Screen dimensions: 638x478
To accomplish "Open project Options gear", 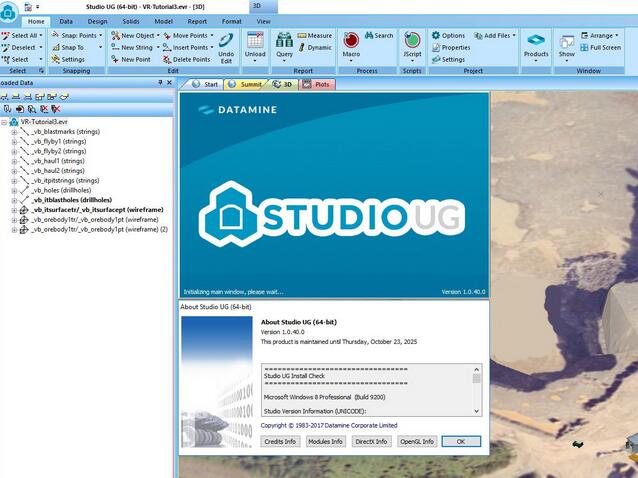I will coord(436,36).
